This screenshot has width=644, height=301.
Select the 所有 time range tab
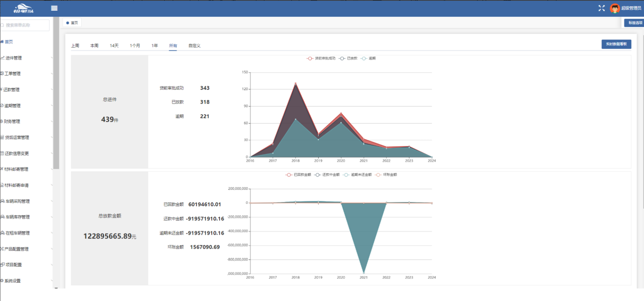pos(173,46)
